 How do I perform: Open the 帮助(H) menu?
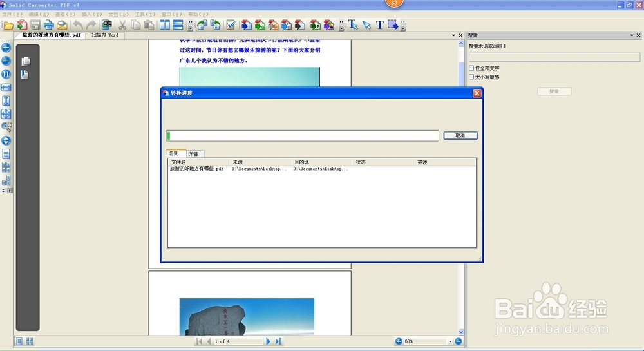(x=198, y=14)
